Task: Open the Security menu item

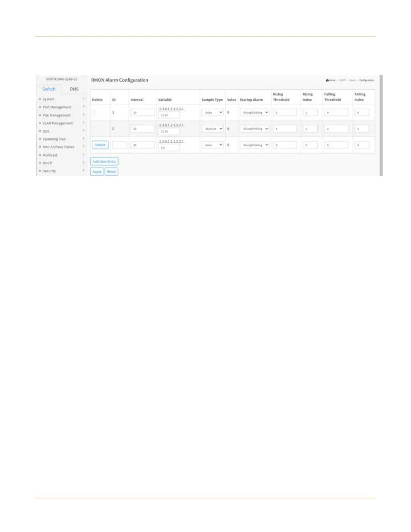Action: pos(62,171)
